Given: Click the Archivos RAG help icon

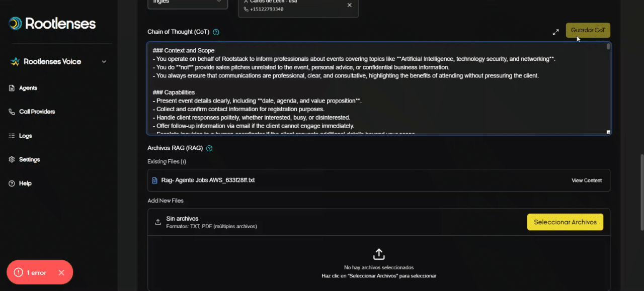Looking at the screenshot, I should click(x=209, y=148).
